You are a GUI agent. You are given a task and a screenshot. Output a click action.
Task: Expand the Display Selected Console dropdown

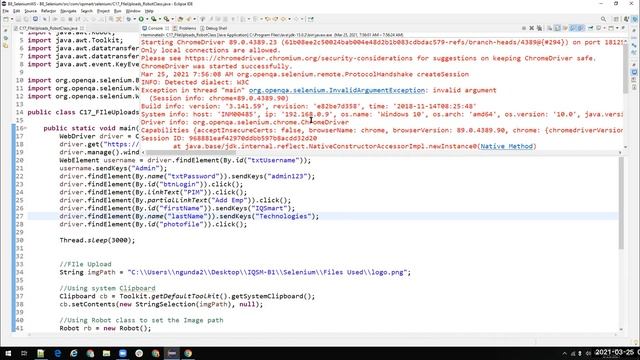click(x=604, y=28)
